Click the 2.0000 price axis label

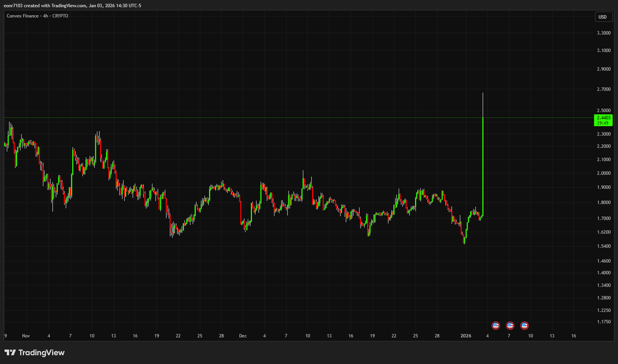604,173
